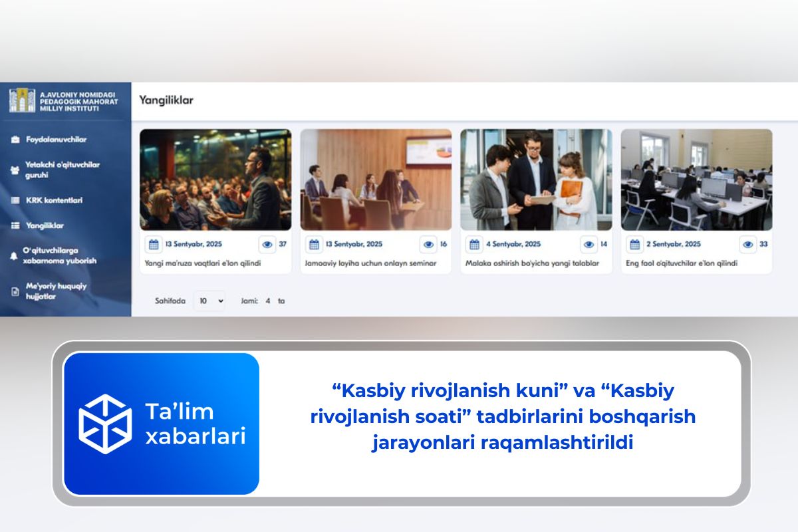
Task: Expand the items-per-page selector showing 10
Action: [209, 301]
